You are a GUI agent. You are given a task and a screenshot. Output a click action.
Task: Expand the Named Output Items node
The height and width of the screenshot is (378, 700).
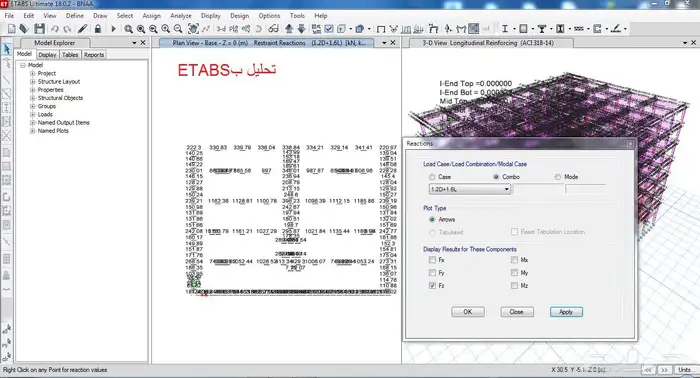pos(32,122)
